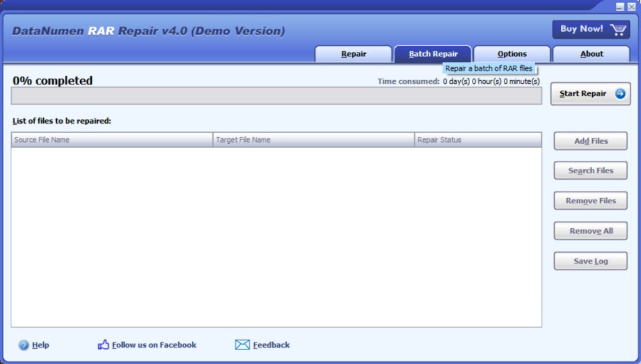Click the Help question mark icon

[x=24, y=345]
